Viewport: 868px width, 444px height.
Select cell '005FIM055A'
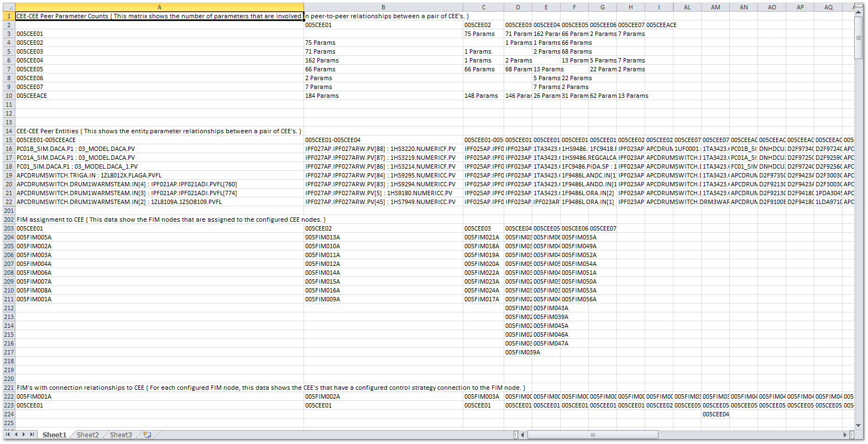click(574, 237)
